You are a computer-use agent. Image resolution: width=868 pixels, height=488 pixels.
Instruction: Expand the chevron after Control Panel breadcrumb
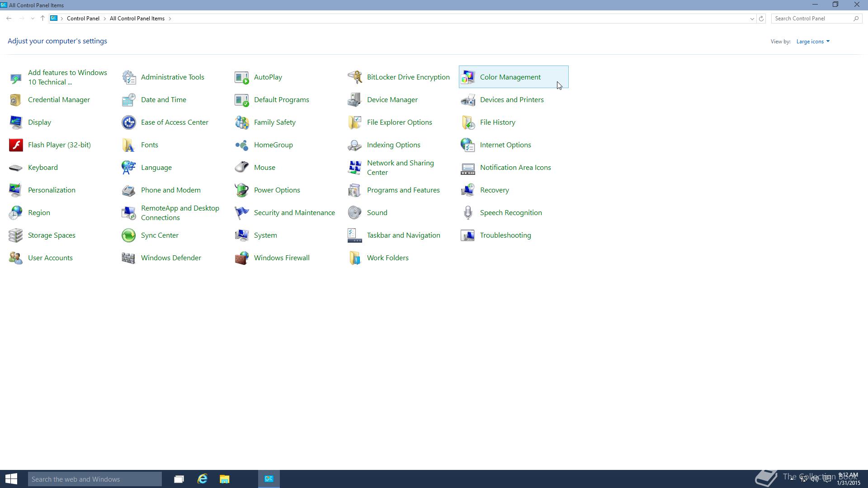(x=104, y=19)
